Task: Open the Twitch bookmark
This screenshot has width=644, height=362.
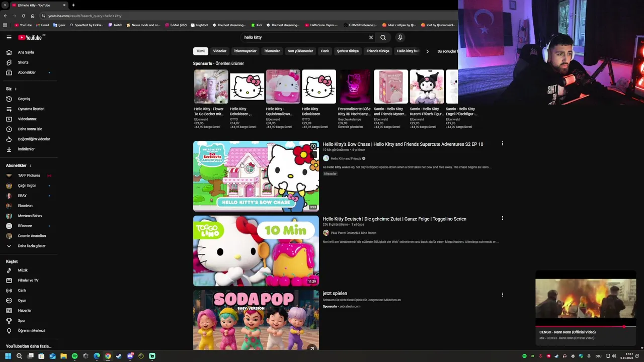Action: pyautogui.click(x=115, y=25)
